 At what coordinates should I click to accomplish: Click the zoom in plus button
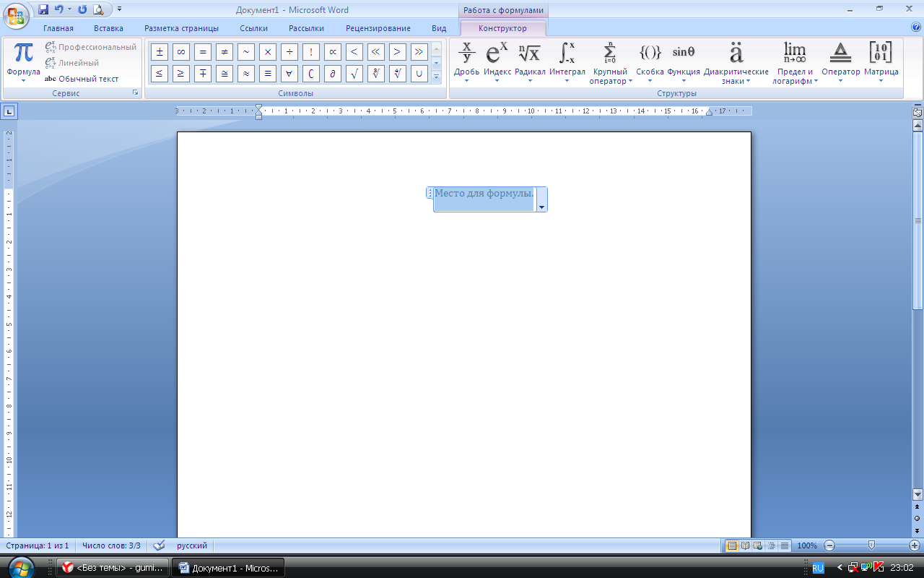(915, 545)
